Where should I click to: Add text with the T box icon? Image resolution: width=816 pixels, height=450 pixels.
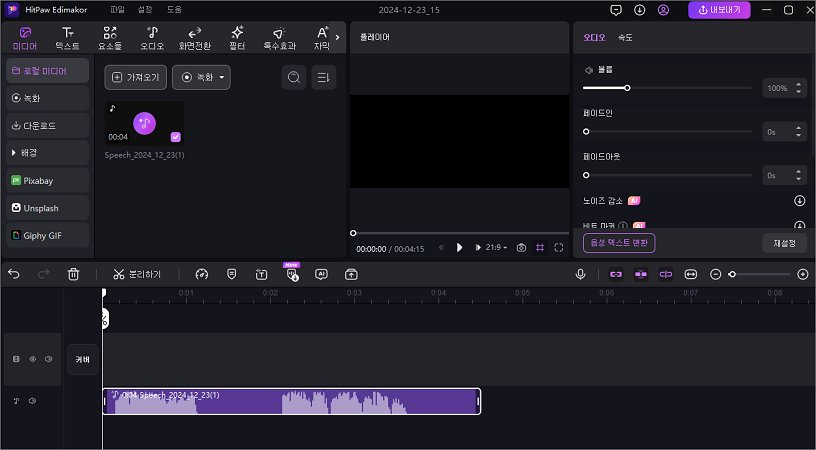point(261,275)
